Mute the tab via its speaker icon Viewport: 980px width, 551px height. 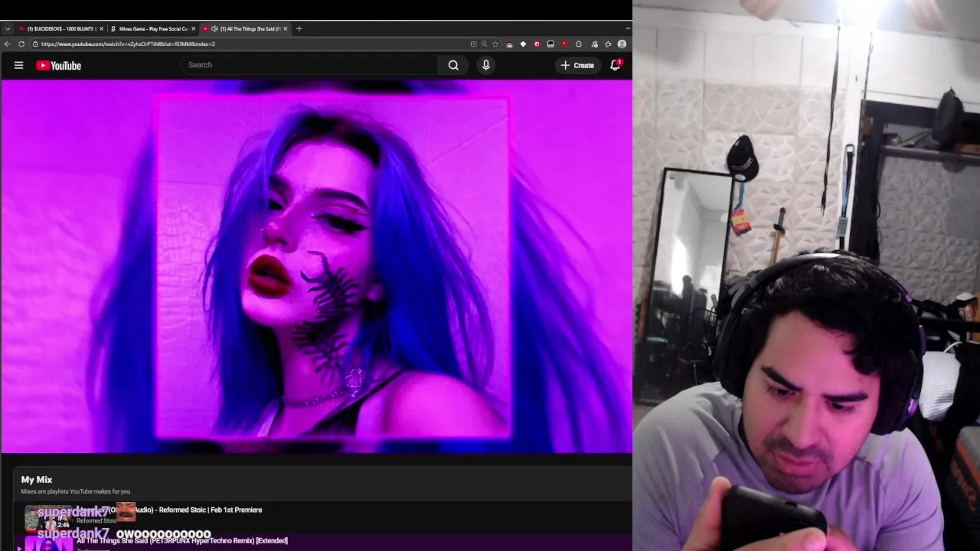[x=214, y=28]
